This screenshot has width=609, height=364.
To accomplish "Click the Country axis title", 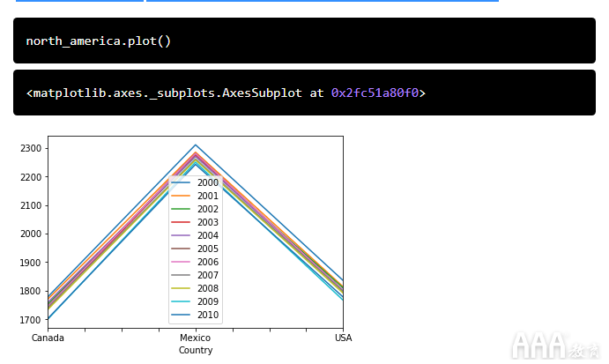I will [196, 351].
